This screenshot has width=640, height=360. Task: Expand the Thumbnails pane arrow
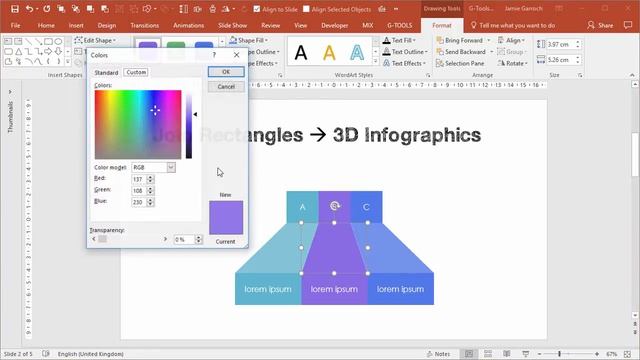click(x=10, y=92)
